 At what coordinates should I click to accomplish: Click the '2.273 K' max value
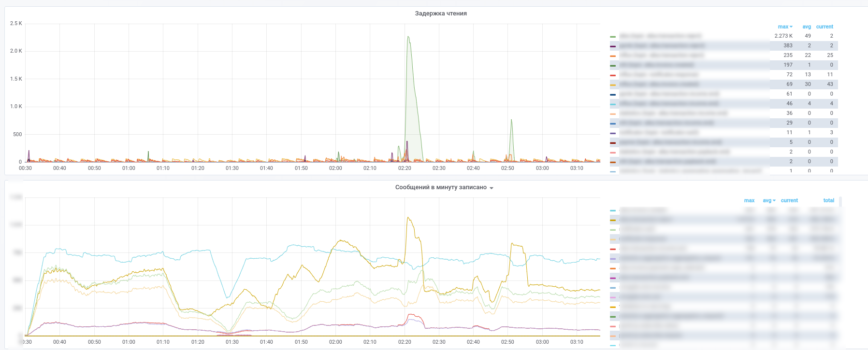(x=783, y=36)
